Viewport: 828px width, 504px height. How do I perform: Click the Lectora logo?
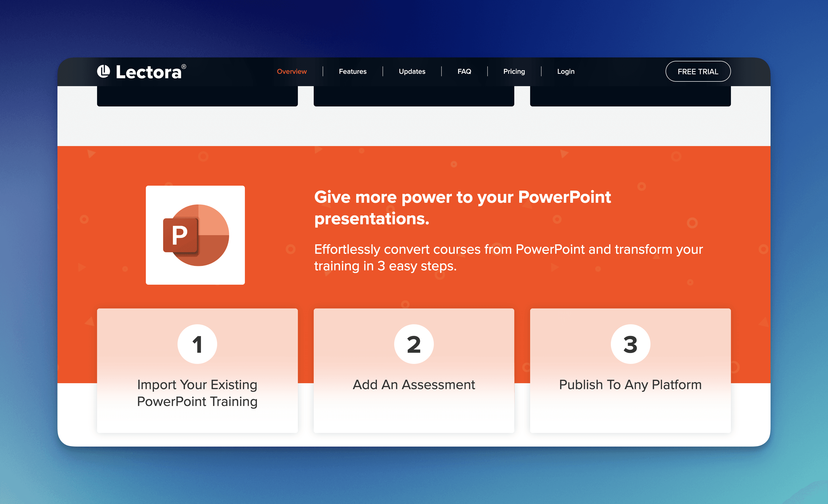pyautogui.click(x=141, y=72)
